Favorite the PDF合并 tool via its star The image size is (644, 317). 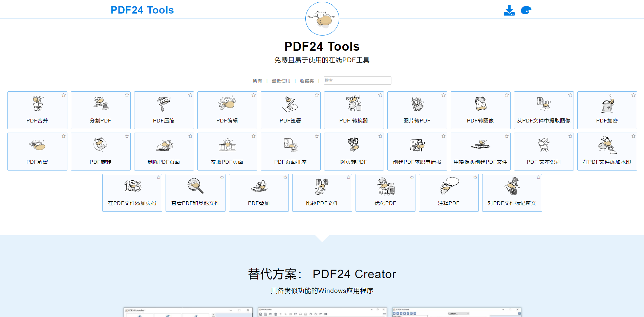point(63,95)
